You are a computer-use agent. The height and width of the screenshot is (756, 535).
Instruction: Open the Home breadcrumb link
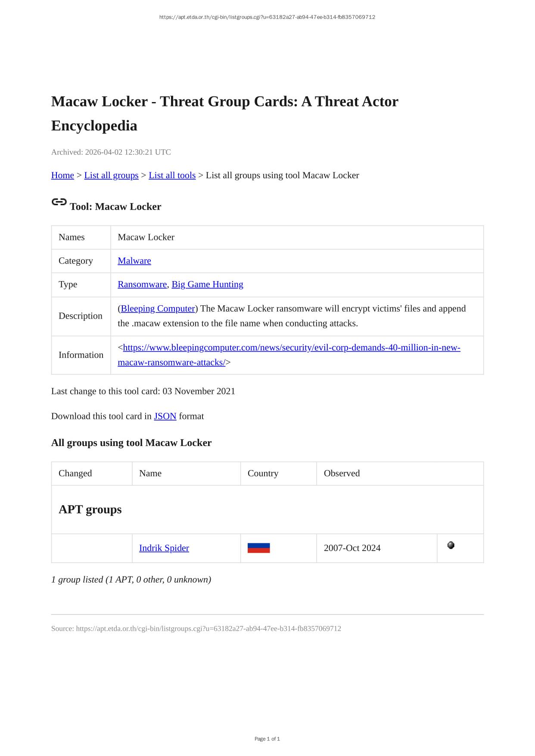[x=62, y=175]
